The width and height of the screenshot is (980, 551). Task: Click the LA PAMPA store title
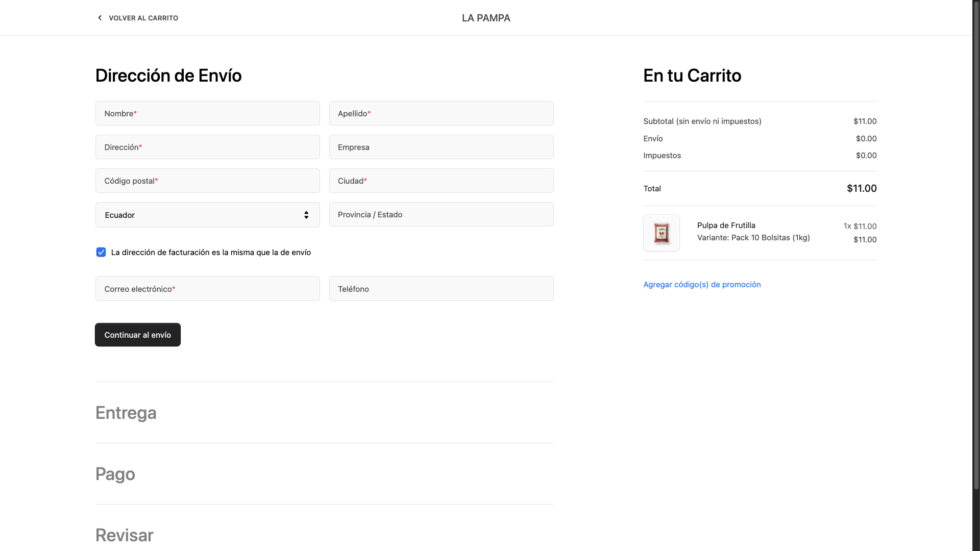click(486, 18)
